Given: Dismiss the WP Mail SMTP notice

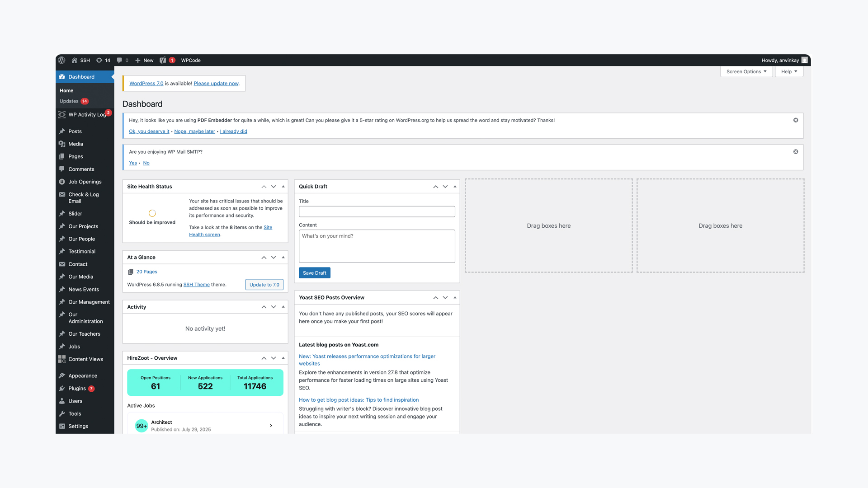Looking at the screenshot, I should 796,152.
